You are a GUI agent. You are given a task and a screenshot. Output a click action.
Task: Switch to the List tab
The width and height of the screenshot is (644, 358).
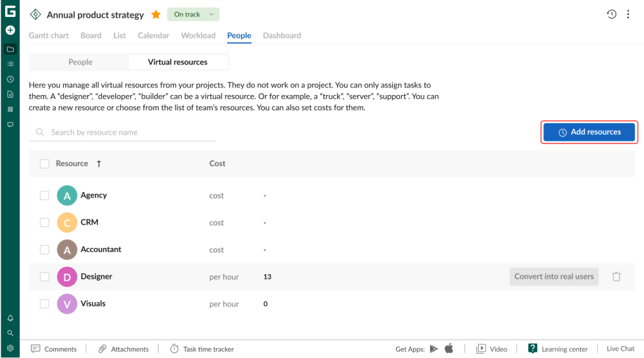(119, 35)
